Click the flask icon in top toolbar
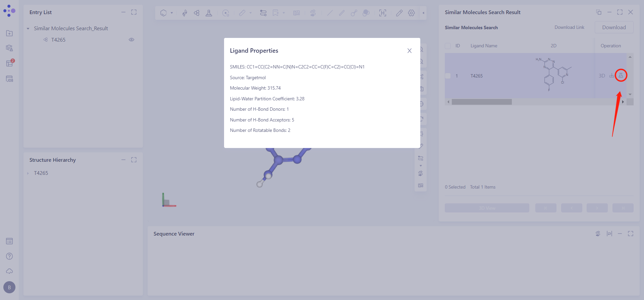This screenshot has height=300, width=644. click(209, 13)
